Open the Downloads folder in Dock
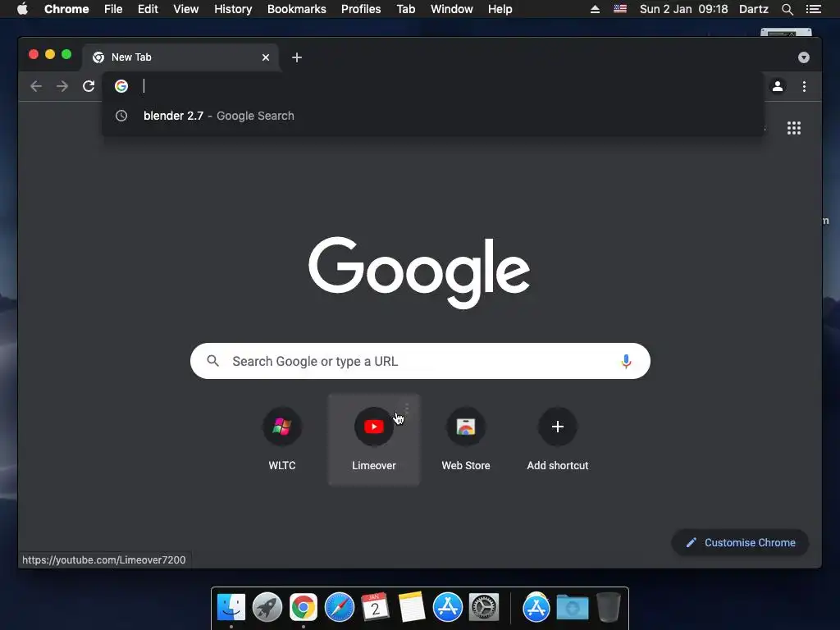 [x=572, y=607]
